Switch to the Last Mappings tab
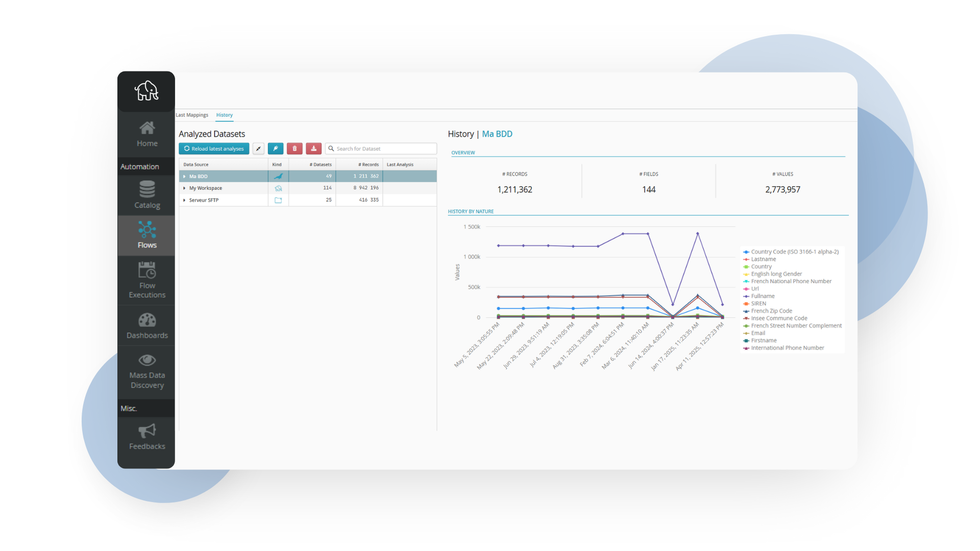 tap(192, 115)
